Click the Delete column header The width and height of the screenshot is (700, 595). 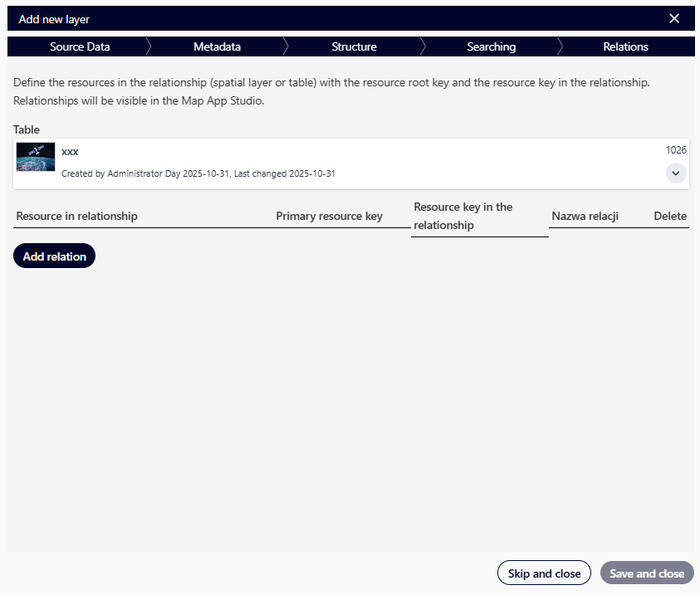[670, 216]
